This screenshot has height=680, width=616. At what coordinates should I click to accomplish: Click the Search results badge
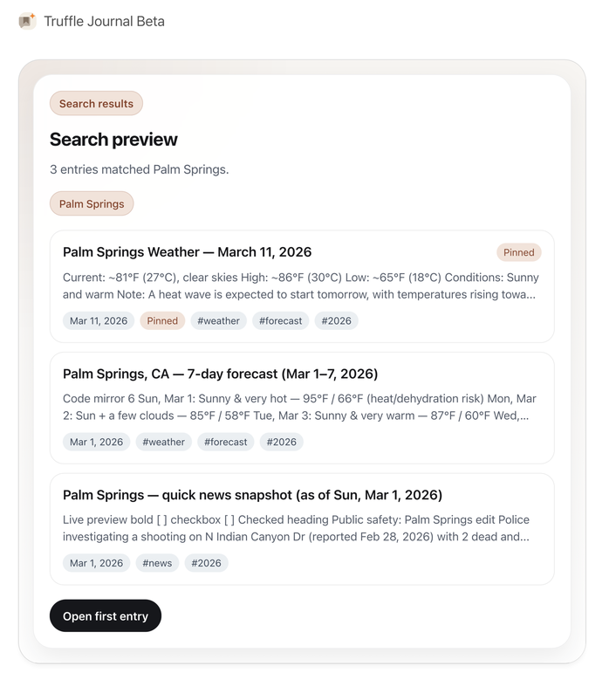tap(96, 104)
